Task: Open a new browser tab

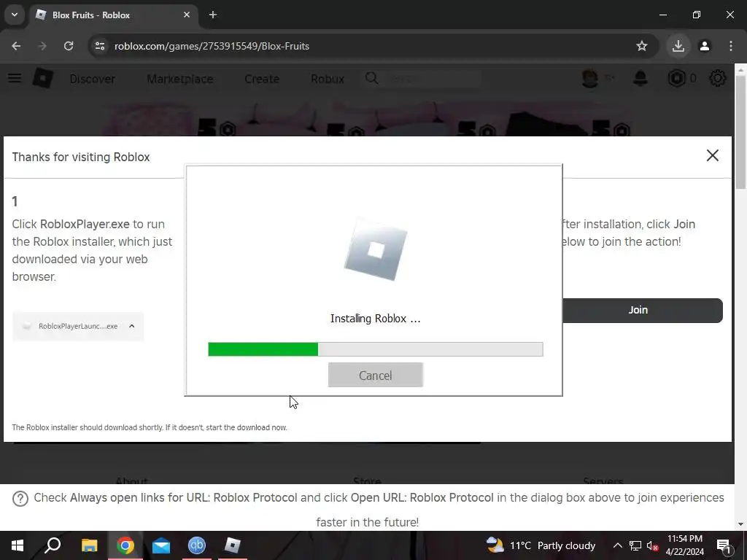Action: (213, 15)
